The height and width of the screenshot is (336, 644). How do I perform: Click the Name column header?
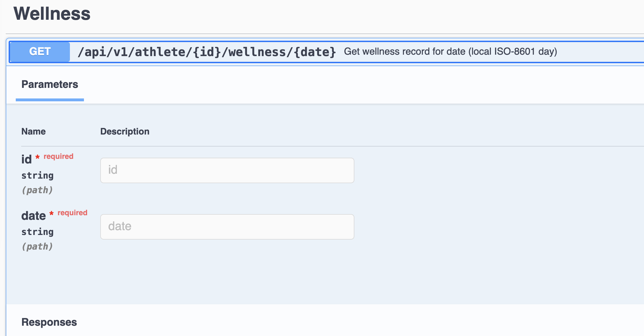point(34,131)
